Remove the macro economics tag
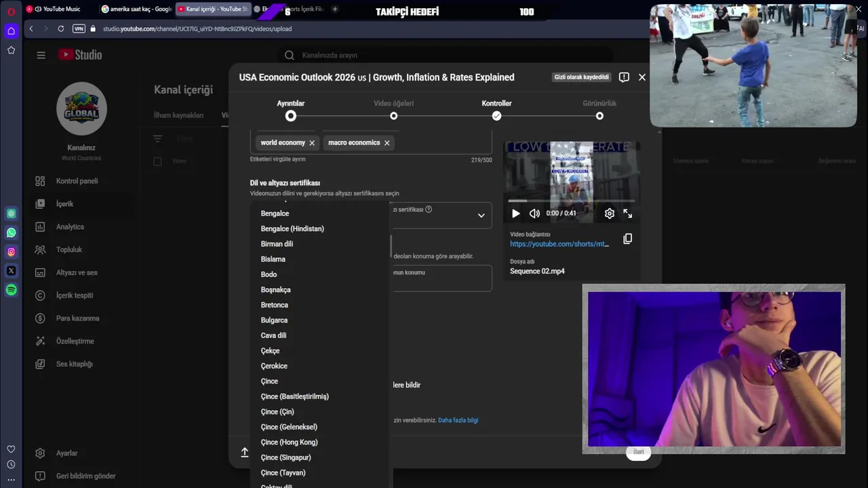This screenshot has width=868, height=488. click(x=387, y=143)
